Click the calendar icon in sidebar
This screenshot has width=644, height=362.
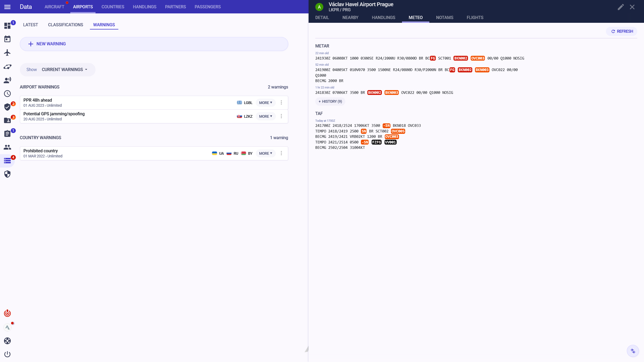[8, 39]
